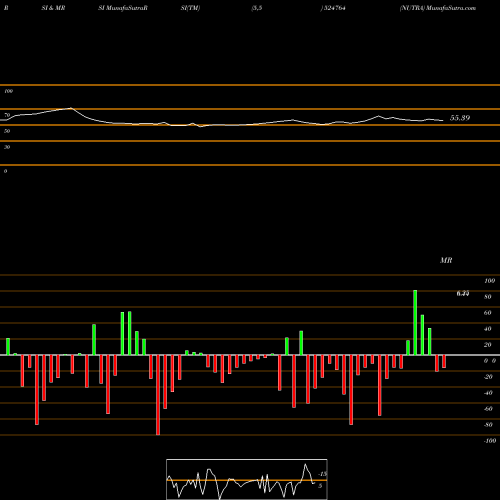
Task: Click the MR axis label -60
Action: (488, 409)
